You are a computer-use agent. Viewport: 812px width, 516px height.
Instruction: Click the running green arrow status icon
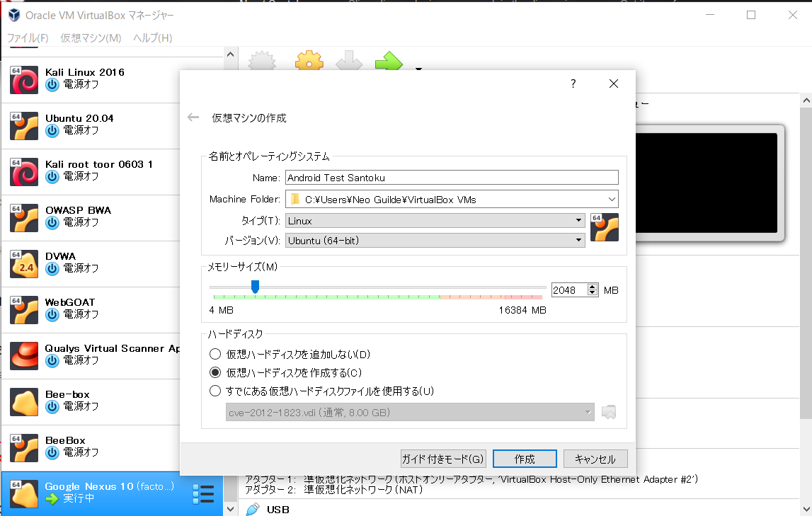[x=52, y=499]
